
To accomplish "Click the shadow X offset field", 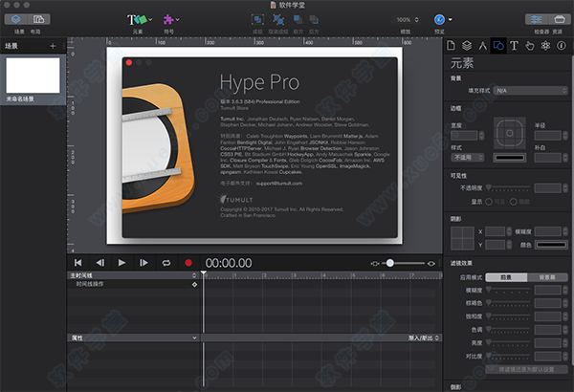I will pyautogui.click(x=495, y=231).
